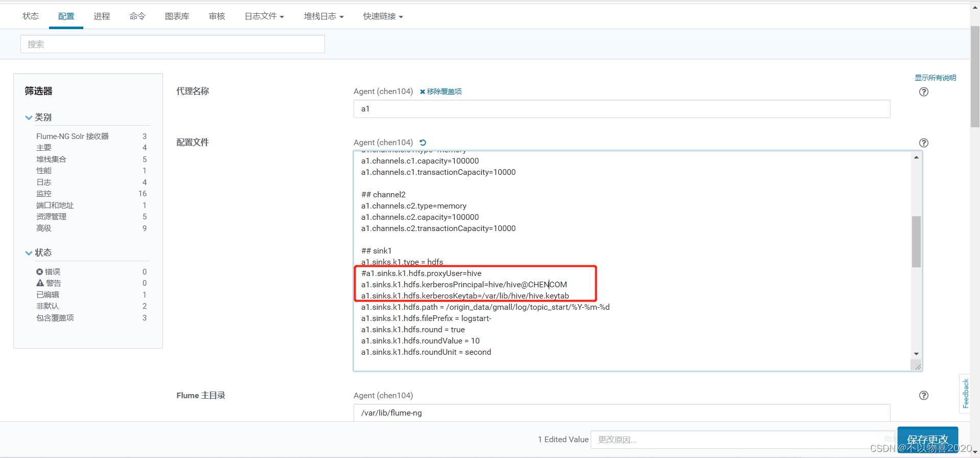The width and height of the screenshot is (980, 458).
Task: Click the reset-to-default arrow beside 配置文件 Agent
Action: [x=423, y=143]
